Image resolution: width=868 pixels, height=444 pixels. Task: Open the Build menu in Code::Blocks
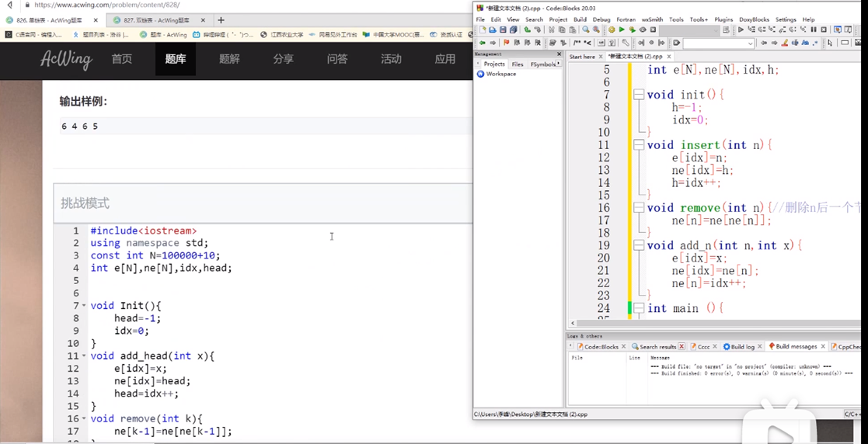(x=580, y=19)
